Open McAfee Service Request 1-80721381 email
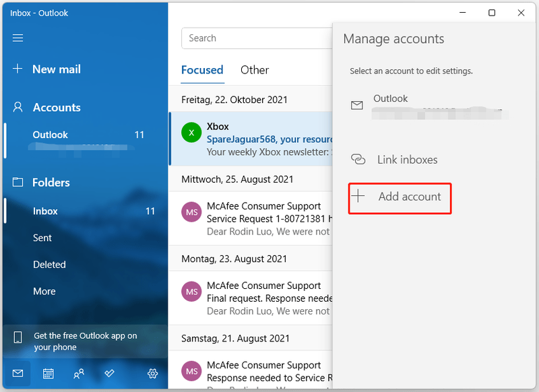Image resolution: width=539 pixels, height=392 pixels. coord(251,218)
